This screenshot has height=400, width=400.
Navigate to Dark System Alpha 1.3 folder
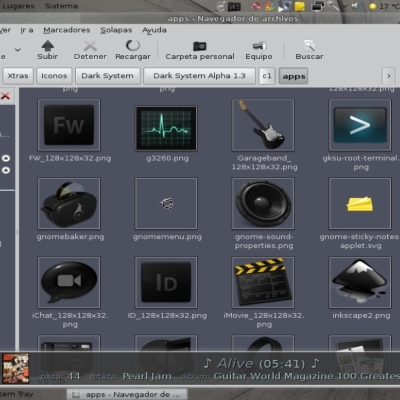[199, 76]
